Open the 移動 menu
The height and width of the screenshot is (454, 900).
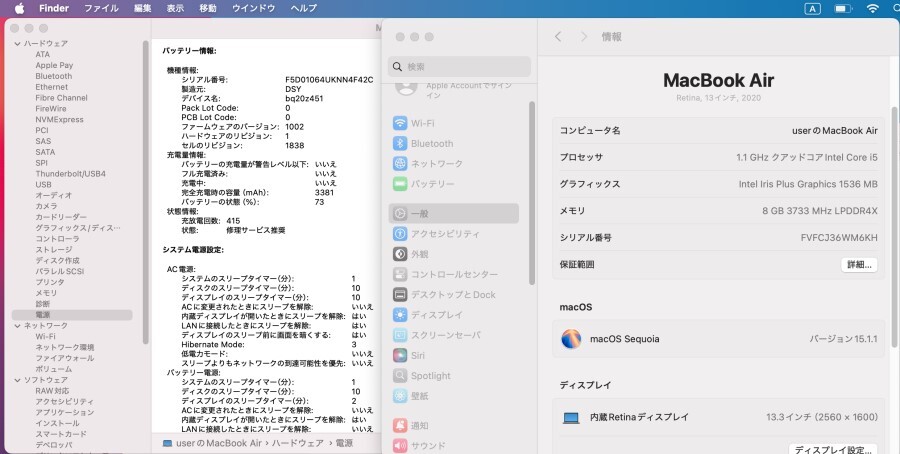pos(208,8)
